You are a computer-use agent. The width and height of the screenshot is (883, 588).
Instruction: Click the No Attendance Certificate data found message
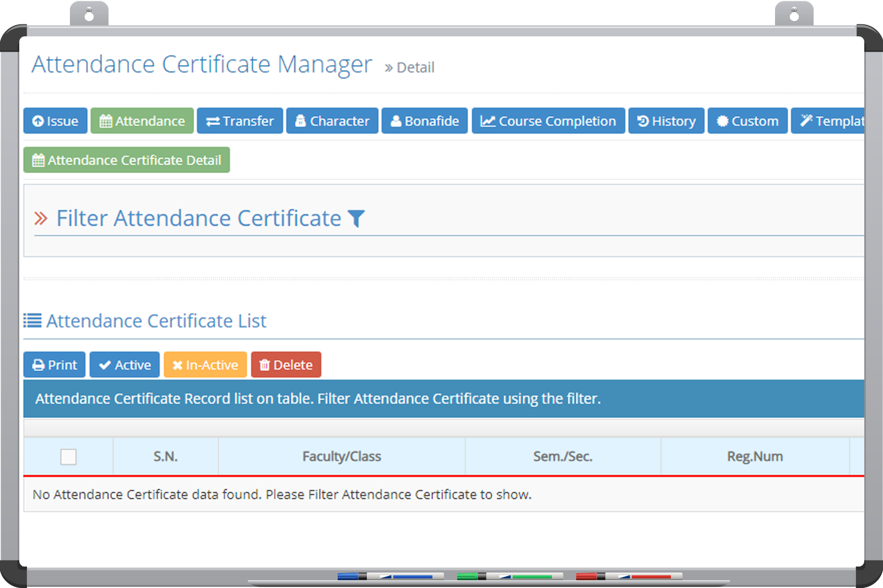click(282, 494)
